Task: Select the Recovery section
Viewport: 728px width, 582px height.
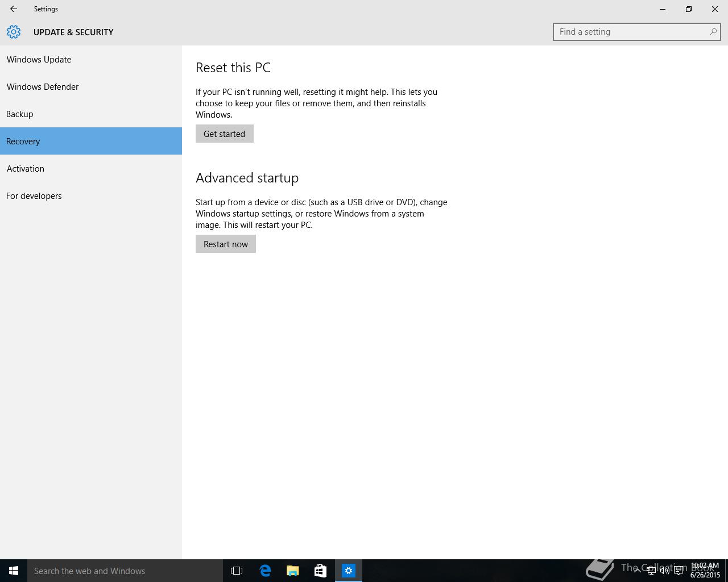Action: pos(91,141)
